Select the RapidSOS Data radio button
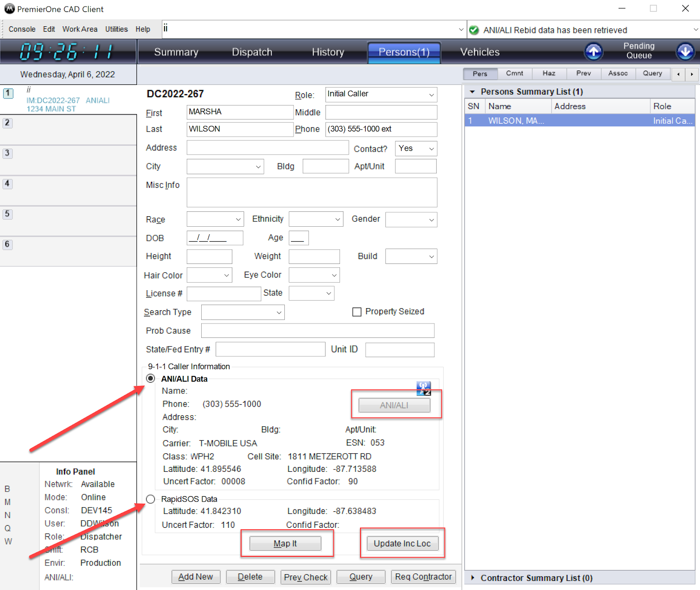This screenshot has height=590, width=700. click(x=150, y=499)
